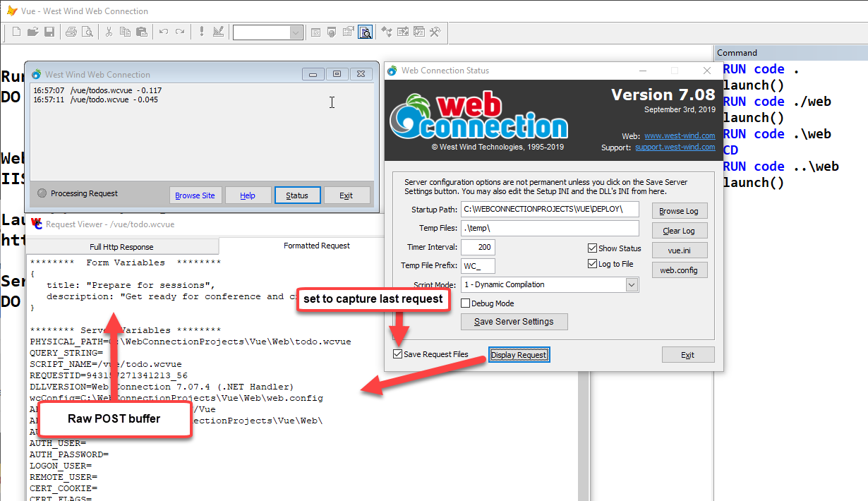This screenshot has height=501, width=868.
Task: Click the New file toolbar icon
Action: 17,32
